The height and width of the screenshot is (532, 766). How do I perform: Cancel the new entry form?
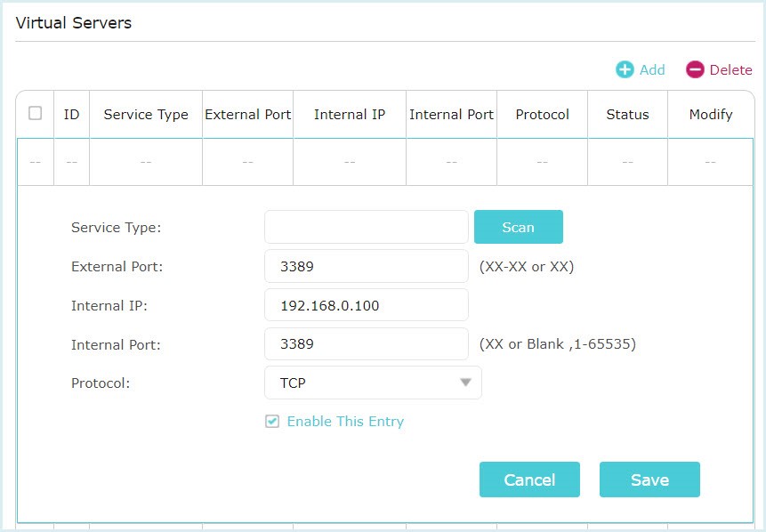[529, 480]
